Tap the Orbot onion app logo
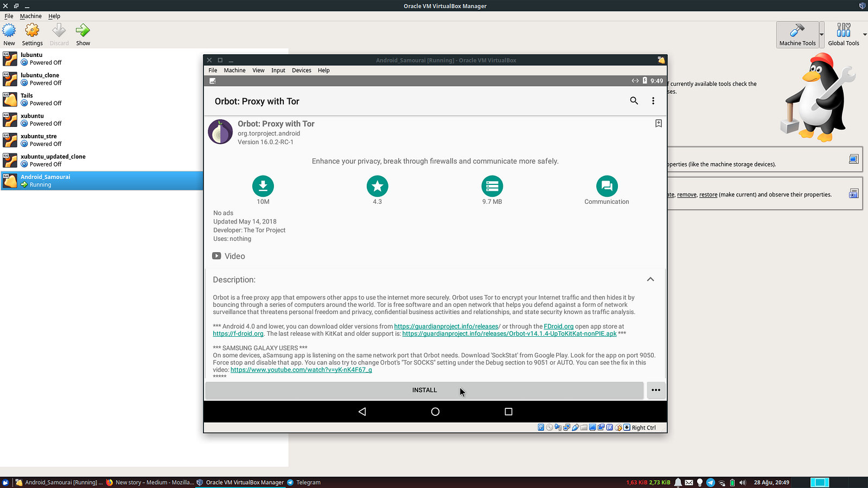868x488 pixels. tap(220, 132)
